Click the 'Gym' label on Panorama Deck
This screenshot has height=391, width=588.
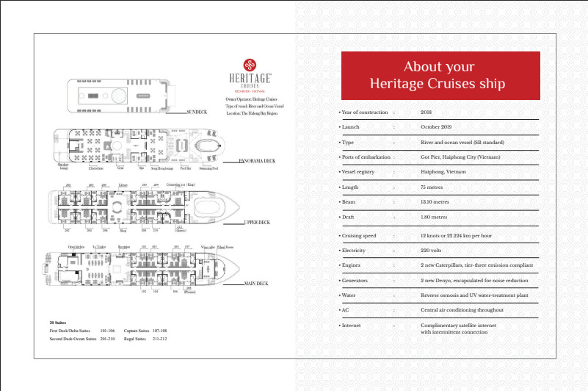coord(120,168)
